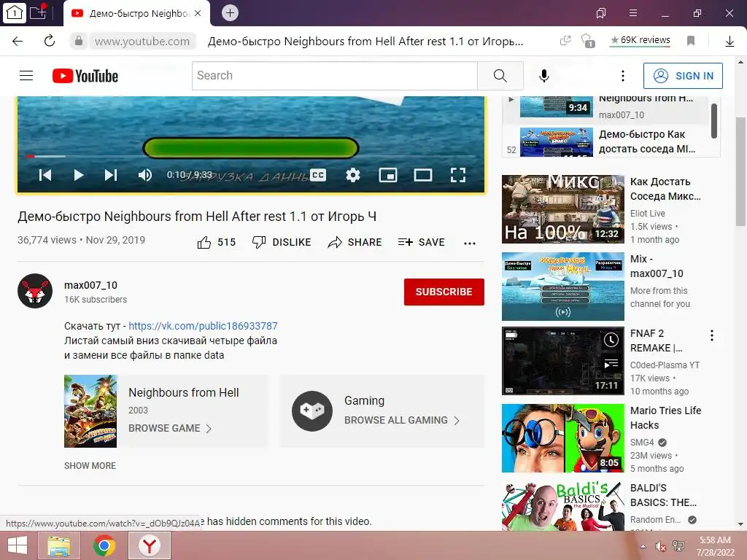
Task: Skip to the next video
Action: pyautogui.click(x=111, y=175)
